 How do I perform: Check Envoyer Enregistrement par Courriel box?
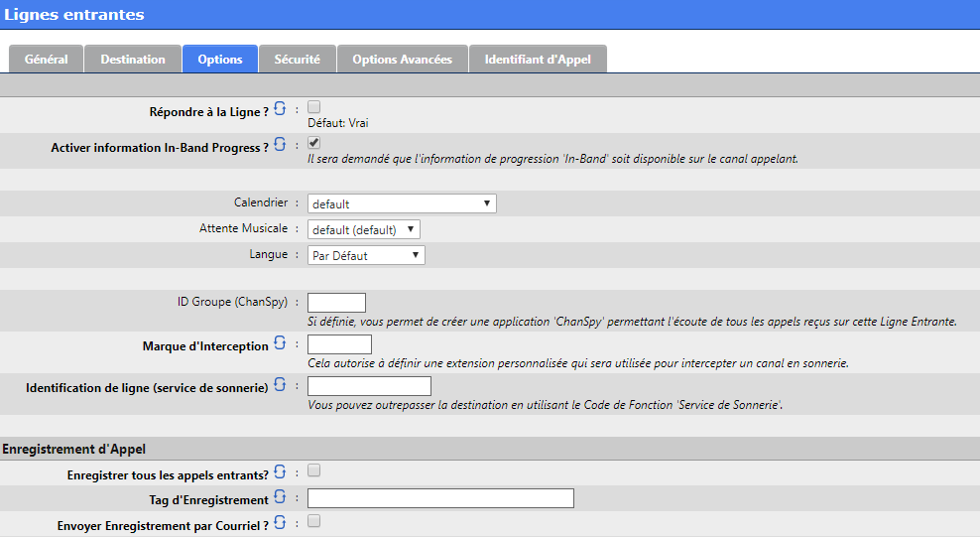[313, 521]
